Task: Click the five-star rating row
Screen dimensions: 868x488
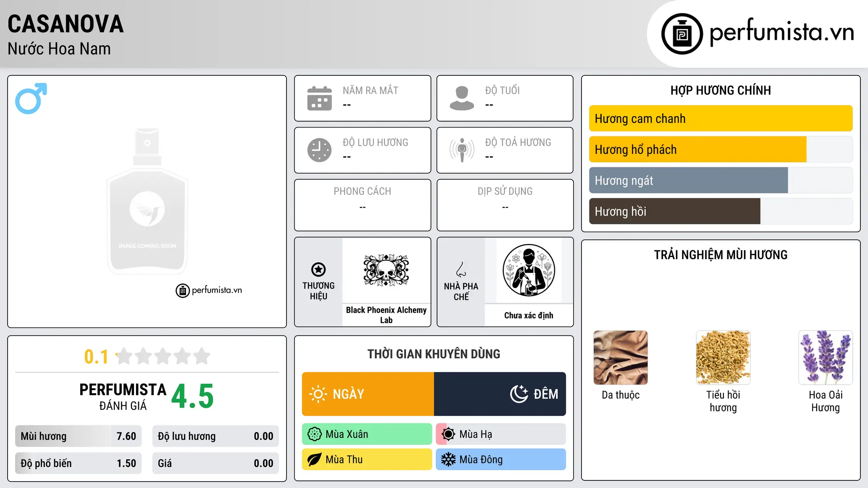Action: point(163,356)
